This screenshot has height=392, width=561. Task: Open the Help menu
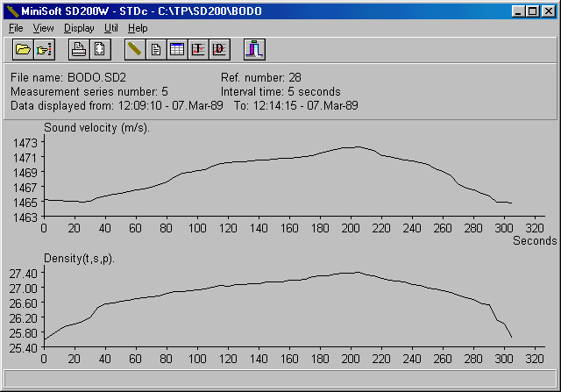138,28
